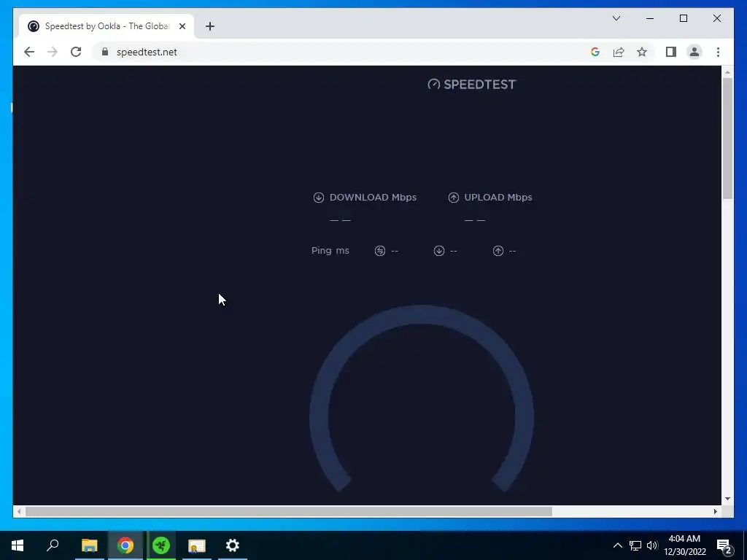Show hidden system tray icons
This screenshot has width=747, height=560.
(617, 545)
